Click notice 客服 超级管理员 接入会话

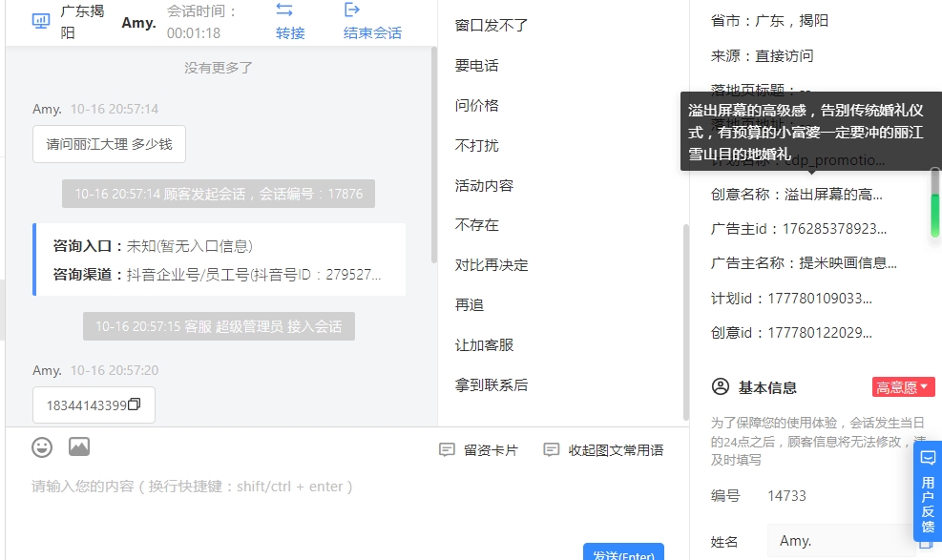(x=219, y=326)
